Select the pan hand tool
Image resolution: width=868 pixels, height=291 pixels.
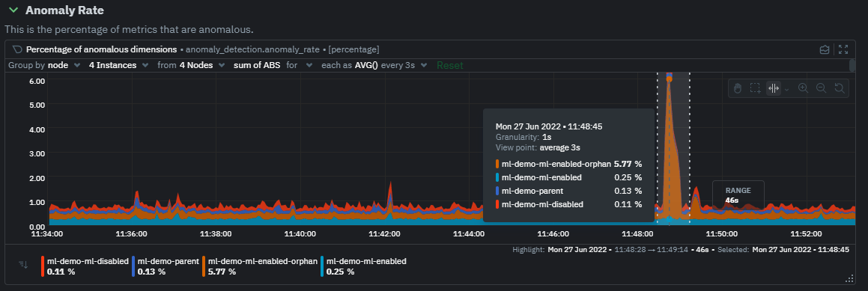738,88
